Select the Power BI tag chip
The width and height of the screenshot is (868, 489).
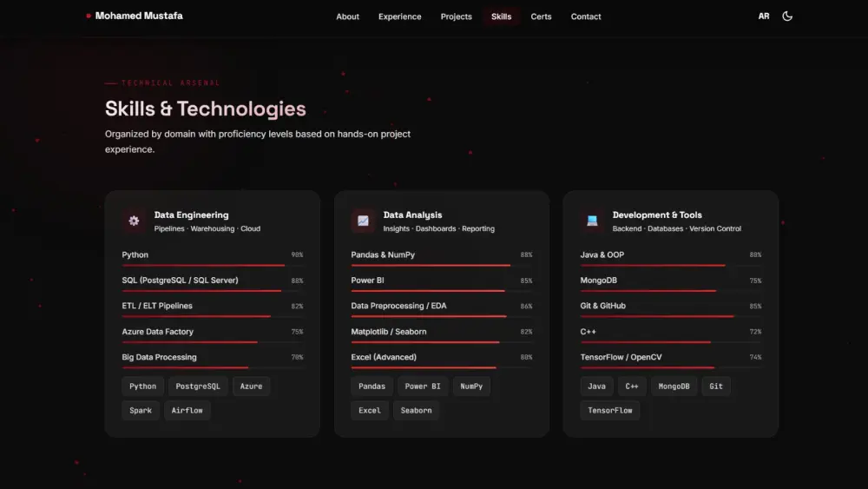[423, 386]
